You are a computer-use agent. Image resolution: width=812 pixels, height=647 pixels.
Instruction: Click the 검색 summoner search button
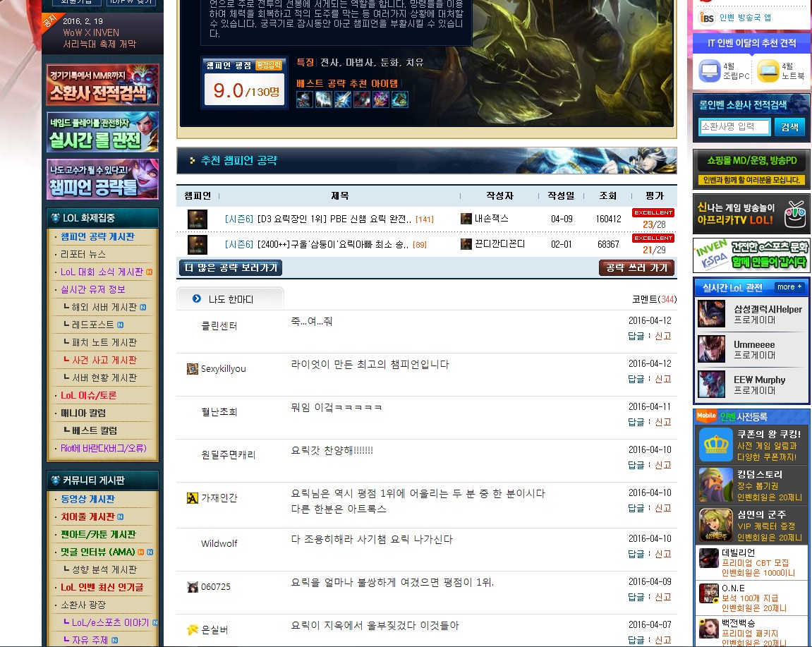click(x=789, y=127)
